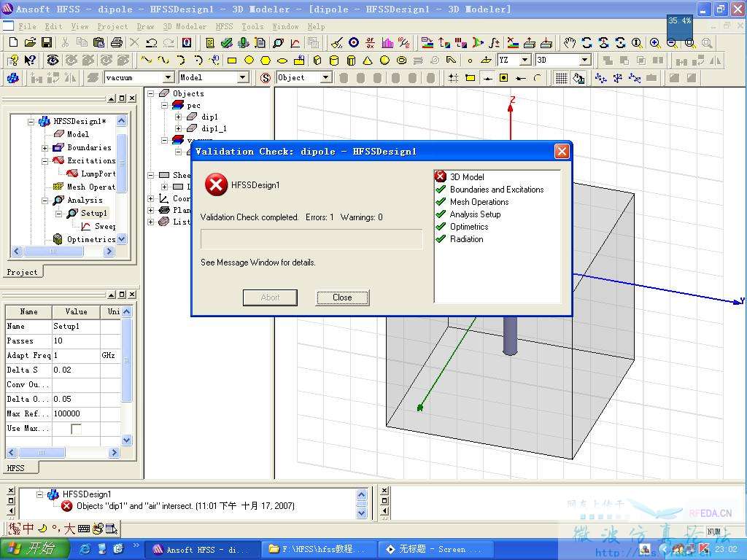This screenshot has height=560, width=747.
Task: Expand the Boundaries node in project tree
Action: point(44,148)
